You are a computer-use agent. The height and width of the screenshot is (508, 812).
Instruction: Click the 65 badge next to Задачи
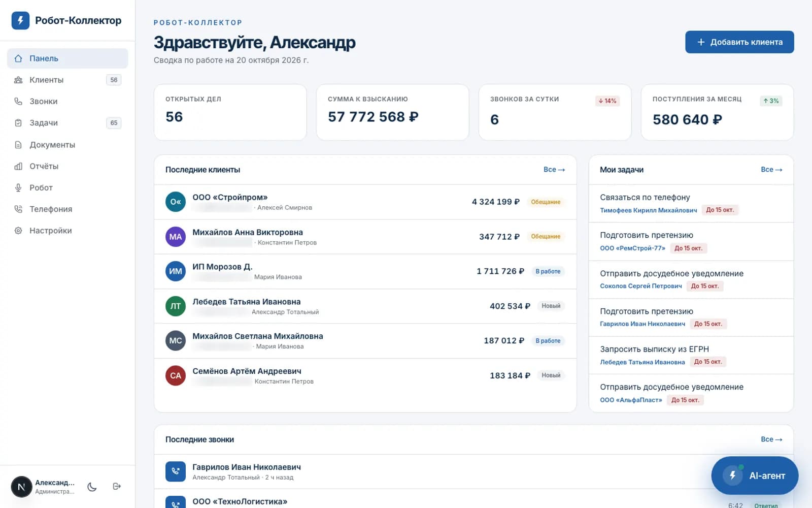click(114, 122)
